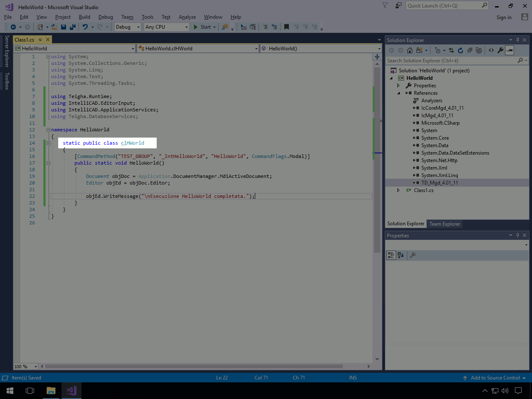Open the Build menu
This screenshot has height=399, width=532.
(84, 17)
